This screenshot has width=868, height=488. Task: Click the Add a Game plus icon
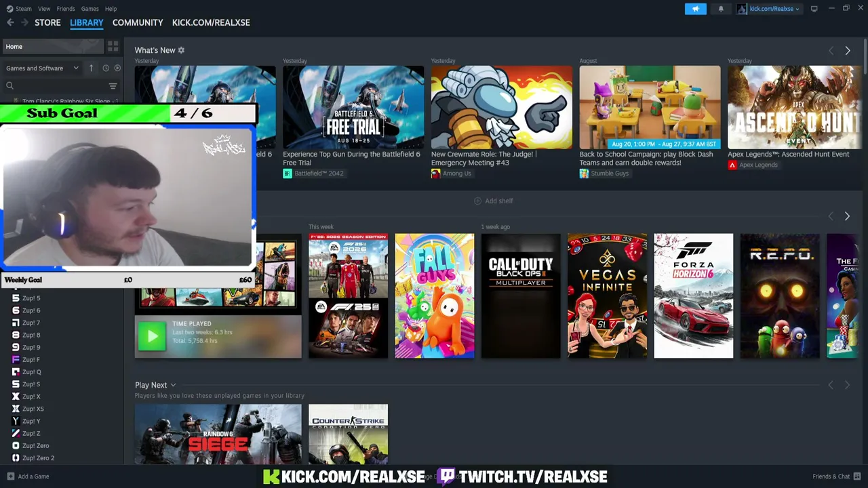10,476
